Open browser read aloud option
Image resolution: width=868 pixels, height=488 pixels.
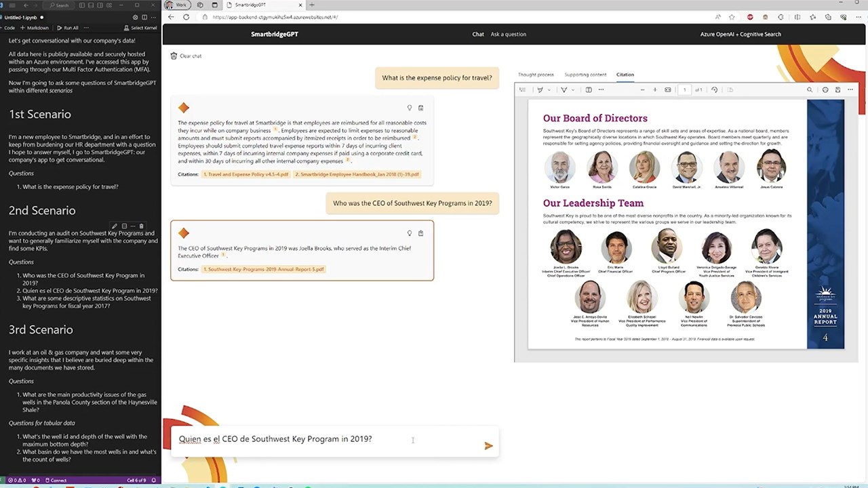click(x=717, y=17)
